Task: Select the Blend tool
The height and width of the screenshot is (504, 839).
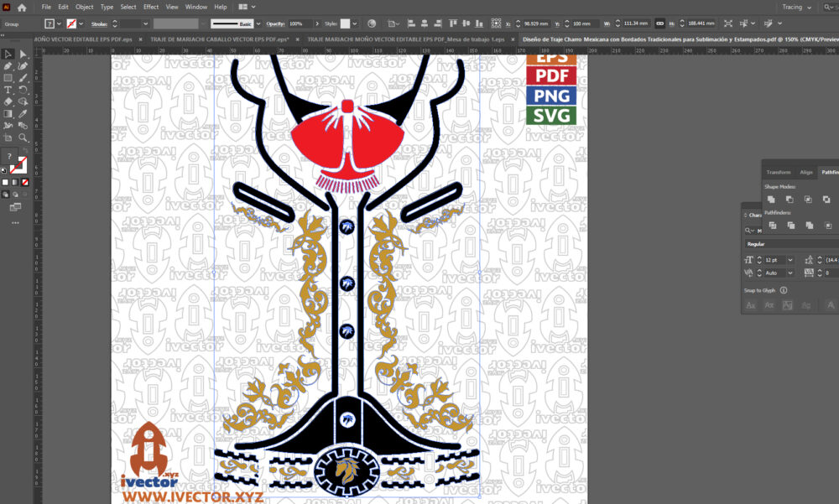Action: 23,126
